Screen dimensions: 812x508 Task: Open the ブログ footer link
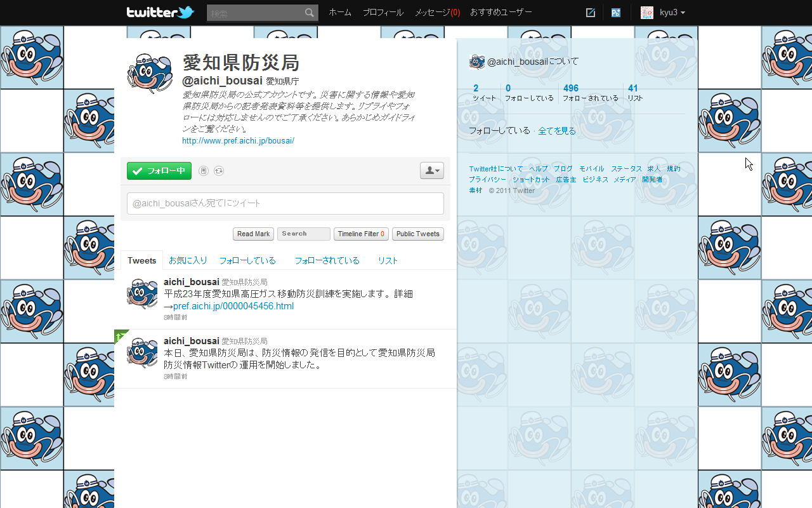[x=563, y=169]
